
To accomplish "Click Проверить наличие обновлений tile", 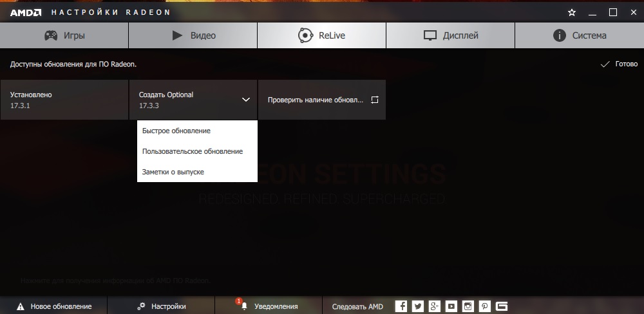I will click(x=321, y=100).
